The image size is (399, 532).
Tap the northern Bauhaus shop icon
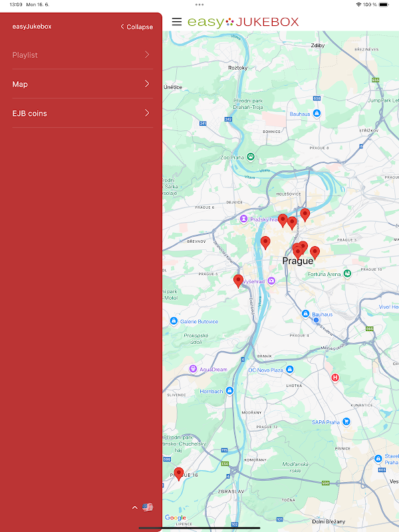[x=317, y=113]
